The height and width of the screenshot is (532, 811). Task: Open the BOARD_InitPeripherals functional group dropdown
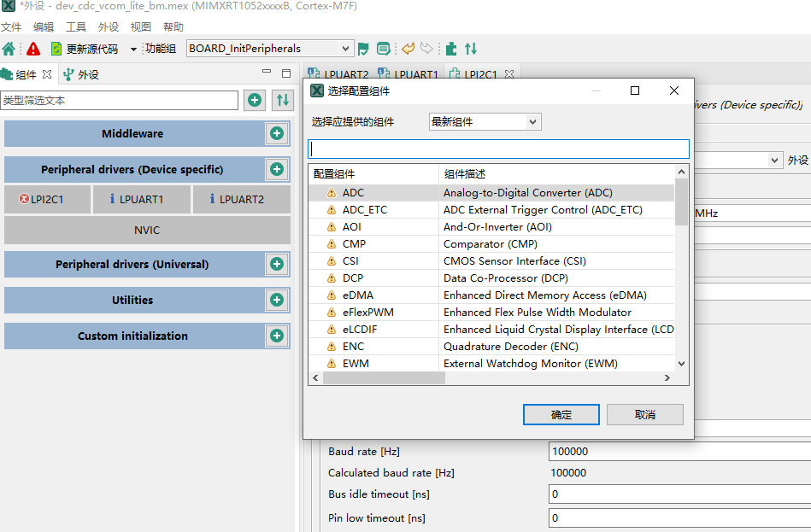(269, 48)
